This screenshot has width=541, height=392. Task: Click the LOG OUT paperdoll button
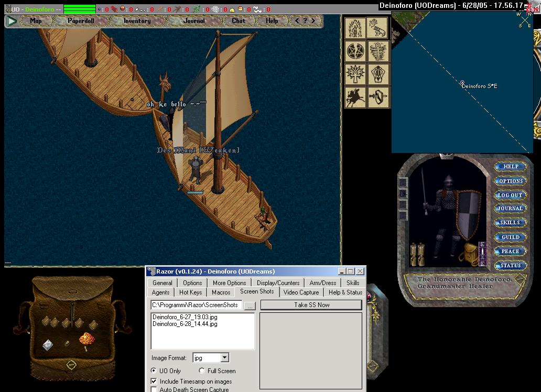(510, 195)
